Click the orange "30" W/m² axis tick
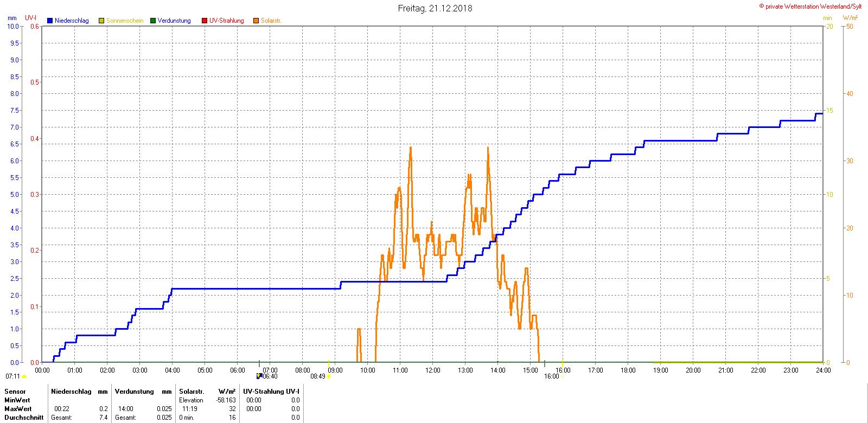The height and width of the screenshot is (423, 868). [x=850, y=161]
